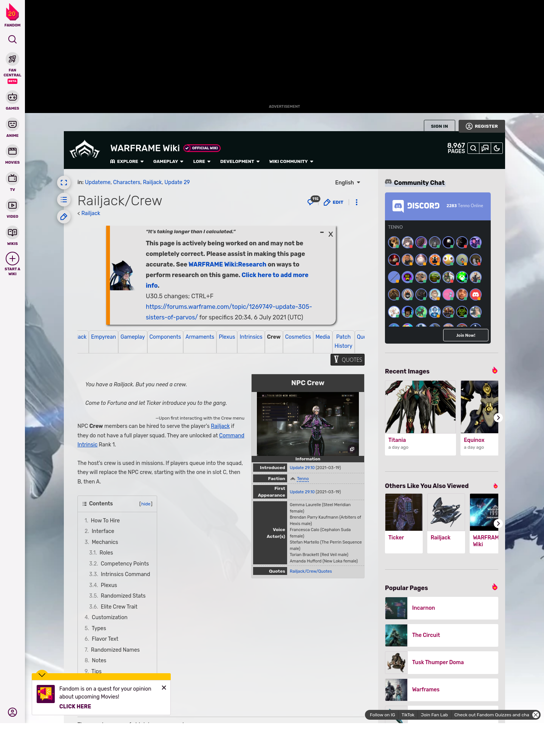Open Update 29.10 Introduced link
This screenshot has width=544, height=756.
point(302,468)
